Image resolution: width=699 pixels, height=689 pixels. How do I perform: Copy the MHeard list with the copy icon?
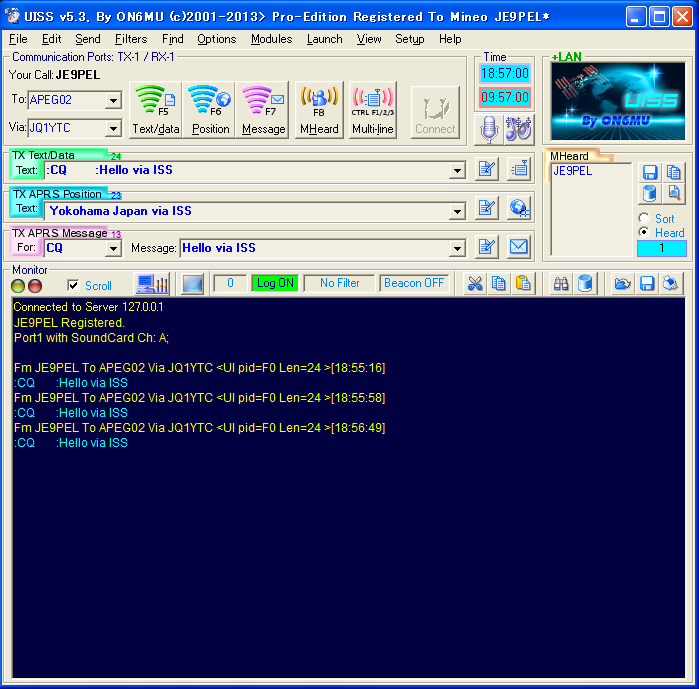pos(673,172)
